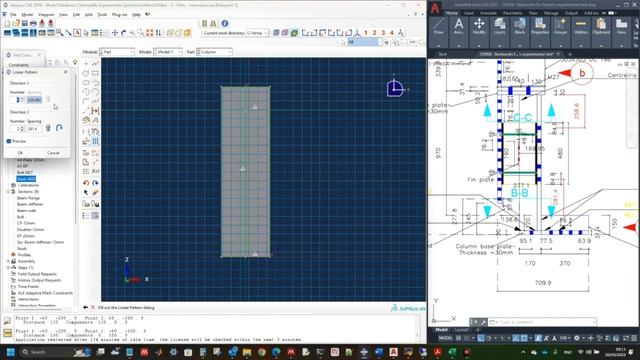Screen dimensions: 640x360
Task: Select Profiles in the model tree
Action: [24, 255]
